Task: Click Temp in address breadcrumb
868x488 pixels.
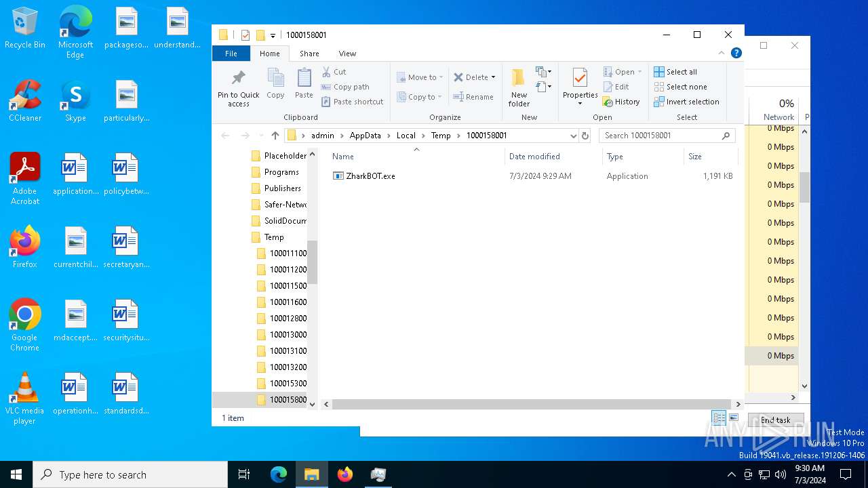Action: click(x=441, y=136)
